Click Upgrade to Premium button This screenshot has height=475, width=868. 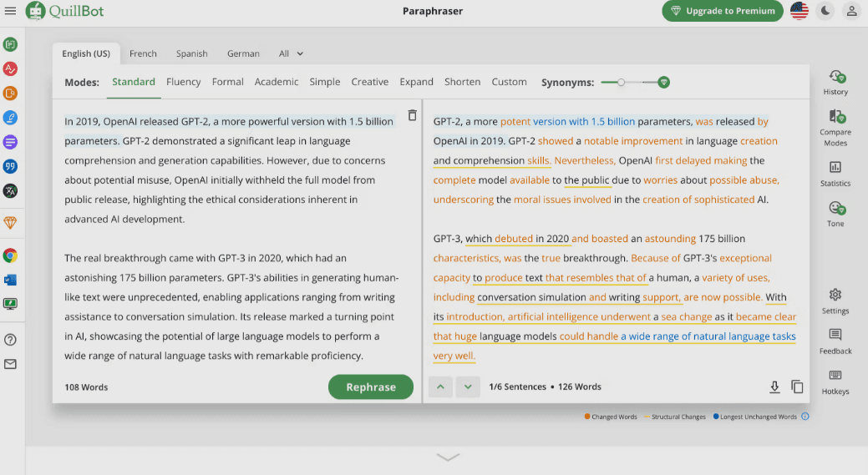(723, 11)
